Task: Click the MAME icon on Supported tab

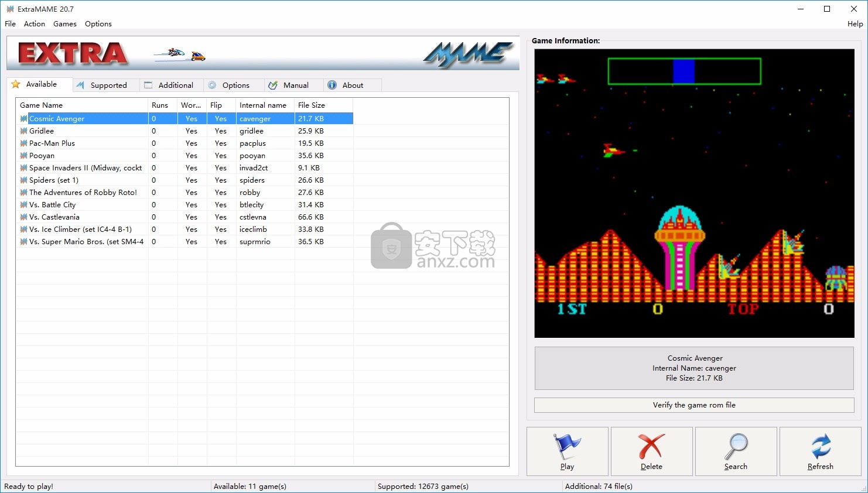Action: 80,85
